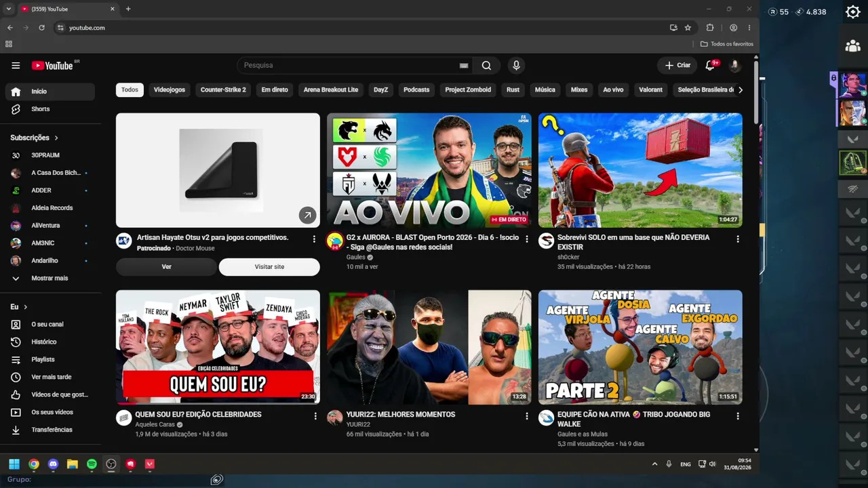Expand the Subscrições section
This screenshot has width=868, height=488.
tap(35, 138)
